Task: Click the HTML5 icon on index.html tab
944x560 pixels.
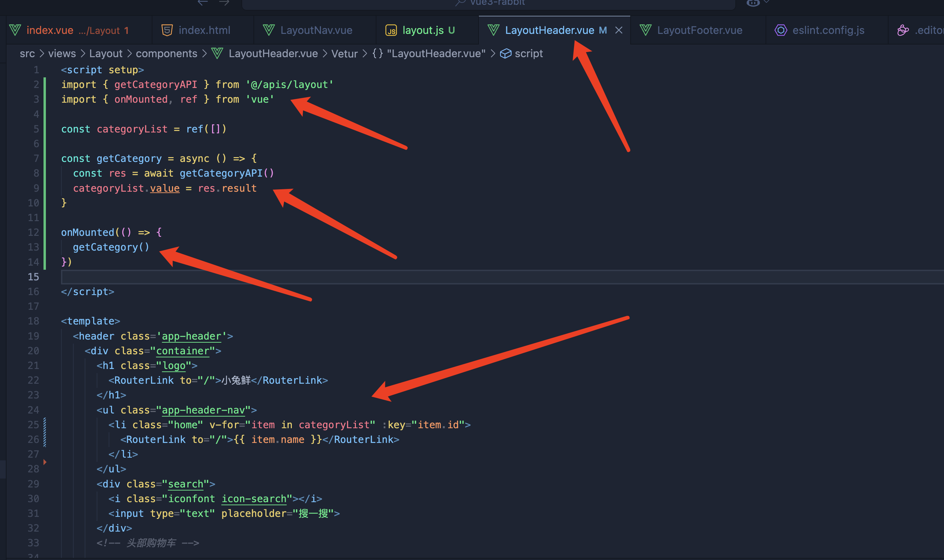Action: [167, 30]
